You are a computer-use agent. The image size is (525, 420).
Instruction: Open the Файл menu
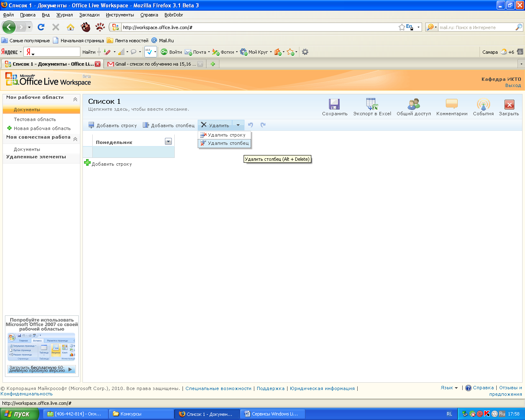[x=8, y=15]
